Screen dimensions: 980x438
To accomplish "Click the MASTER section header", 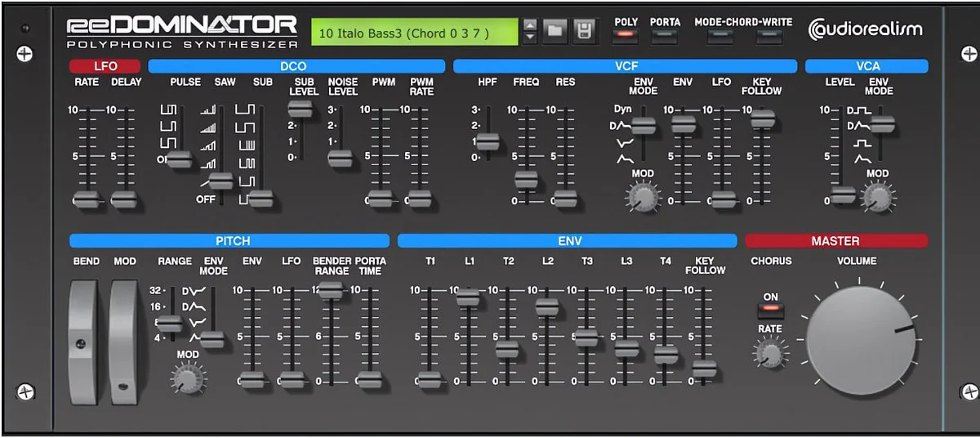I will tap(836, 241).
